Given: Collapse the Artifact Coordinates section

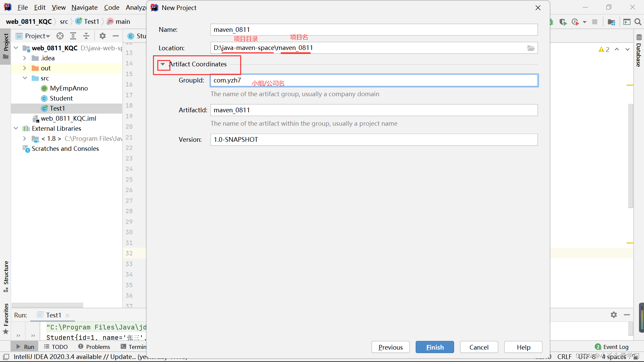Looking at the screenshot, I should click(163, 64).
